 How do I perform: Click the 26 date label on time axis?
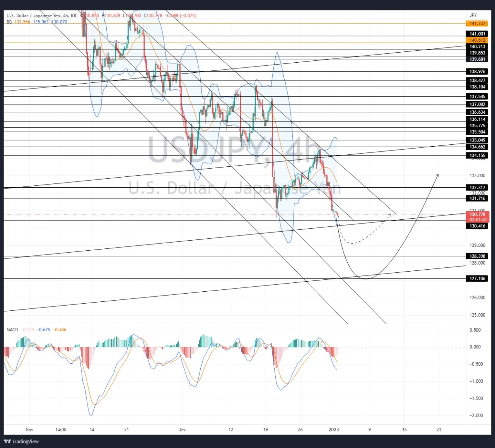point(300,429)
